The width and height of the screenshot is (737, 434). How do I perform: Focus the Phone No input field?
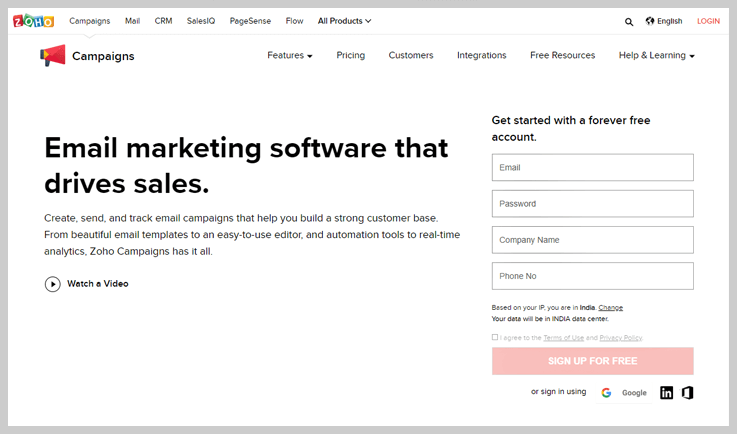pyautogui.click(x=592, y=276)
